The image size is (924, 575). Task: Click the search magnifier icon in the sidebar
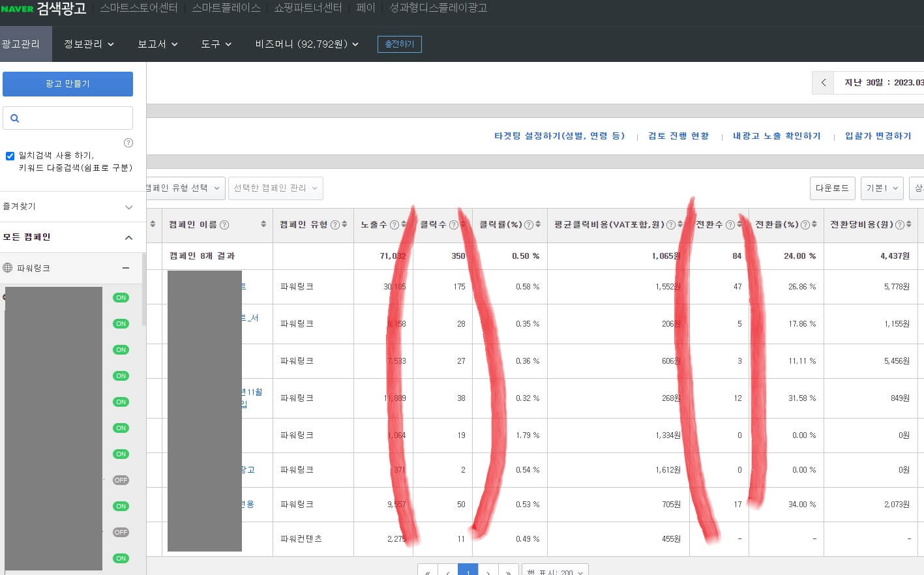15,117
